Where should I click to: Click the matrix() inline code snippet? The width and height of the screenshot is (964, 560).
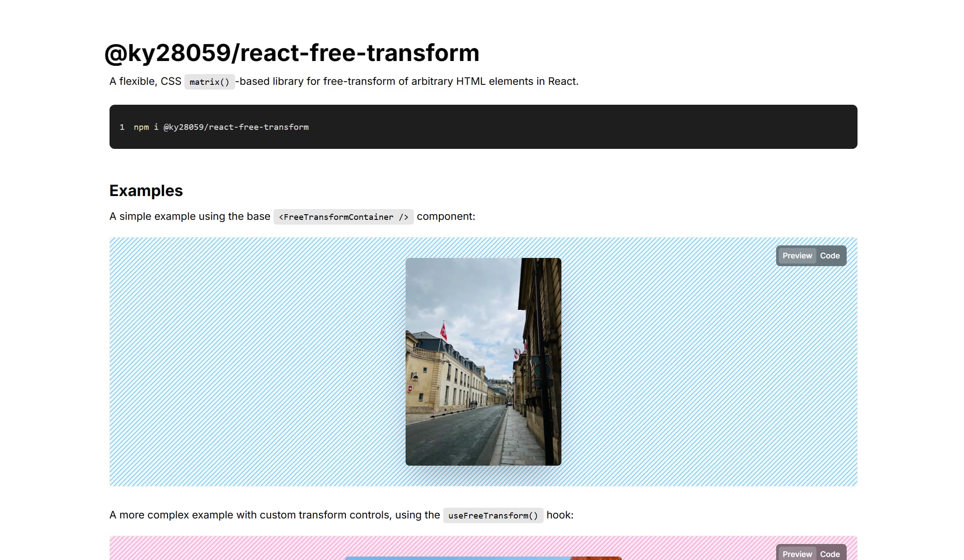point(210,82)
